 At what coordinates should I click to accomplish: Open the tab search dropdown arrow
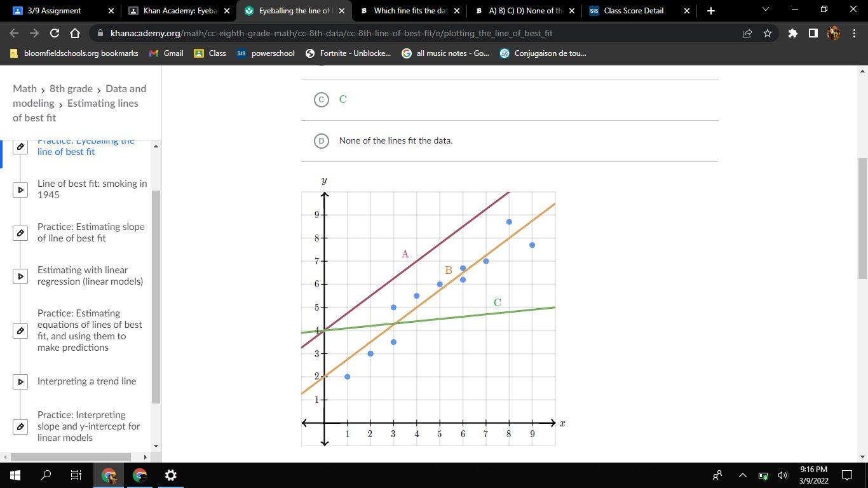[x=765, y=10]
